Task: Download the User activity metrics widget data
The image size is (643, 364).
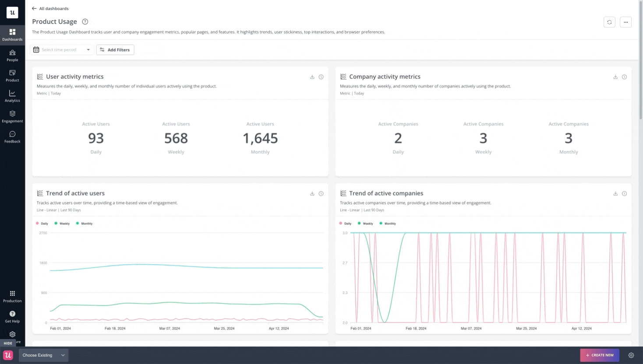Action: (312, 77)
